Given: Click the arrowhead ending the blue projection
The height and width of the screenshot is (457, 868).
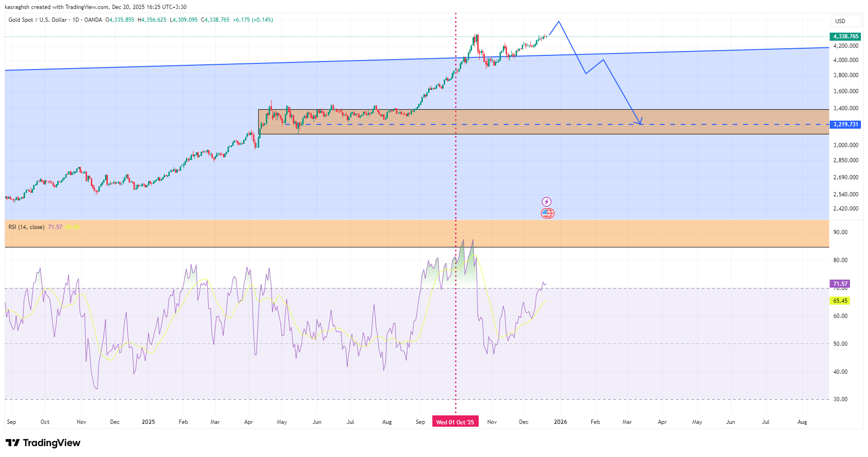Looking at the screenshot, I should click(x=640, y=123).
